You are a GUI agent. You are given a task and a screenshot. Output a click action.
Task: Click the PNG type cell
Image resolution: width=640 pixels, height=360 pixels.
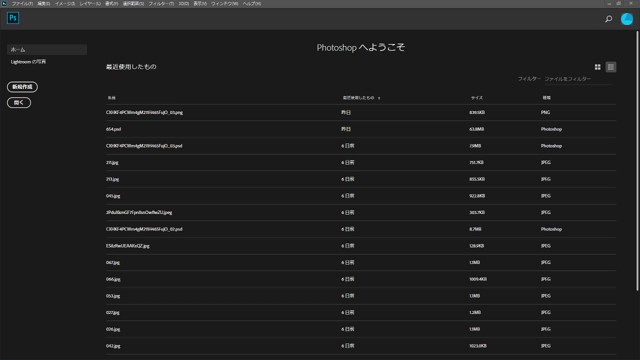pyautogui.click(x=545, y=112)
